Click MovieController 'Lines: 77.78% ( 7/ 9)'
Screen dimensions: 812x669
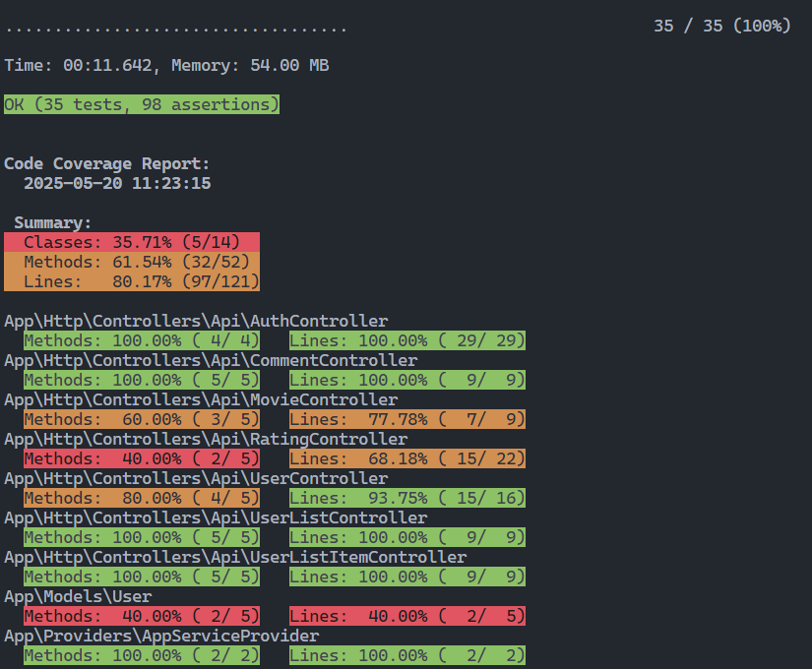[407, 419]
